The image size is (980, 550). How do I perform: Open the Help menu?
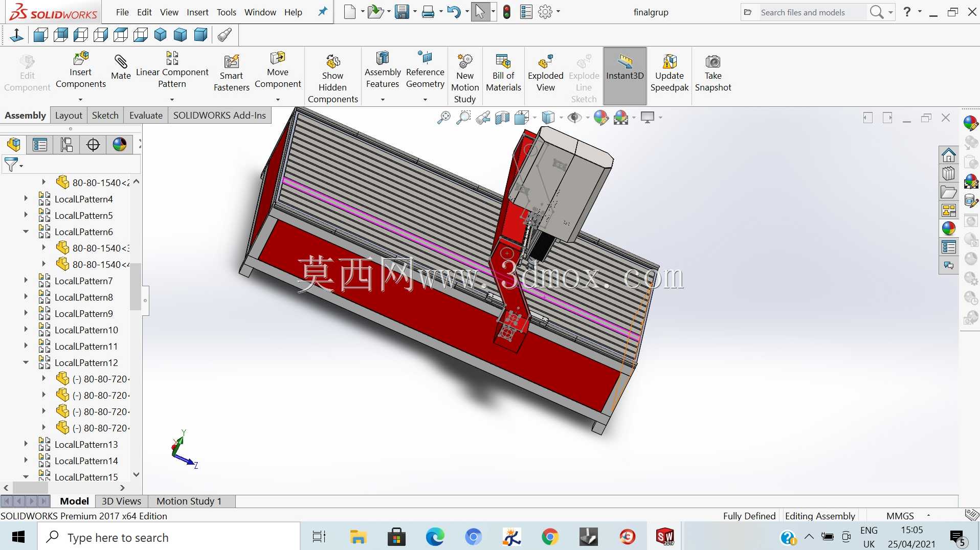tap(293, 12)
